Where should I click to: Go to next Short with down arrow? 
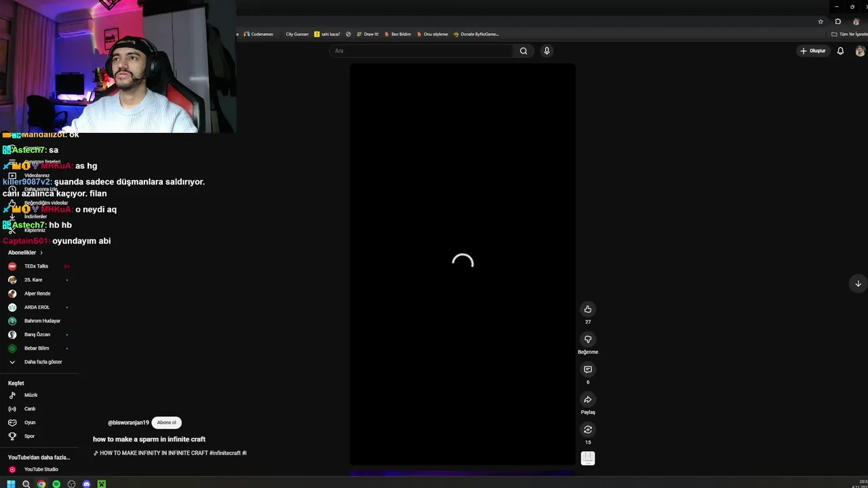(858, 283)
